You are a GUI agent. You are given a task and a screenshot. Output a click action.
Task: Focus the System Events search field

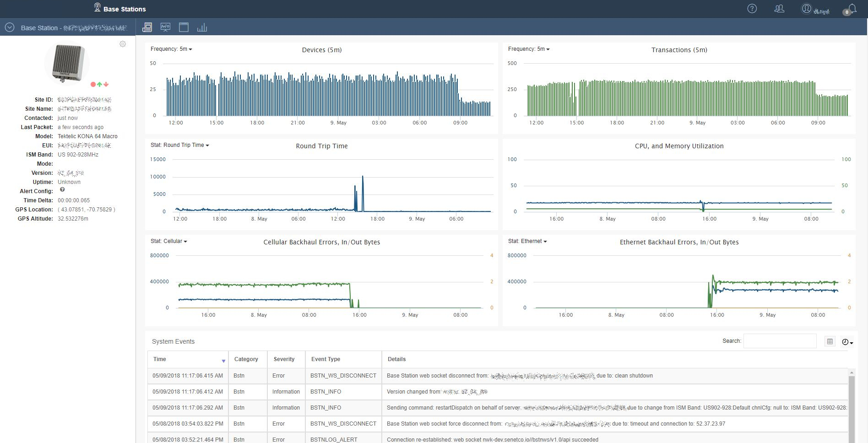[780, 341]
